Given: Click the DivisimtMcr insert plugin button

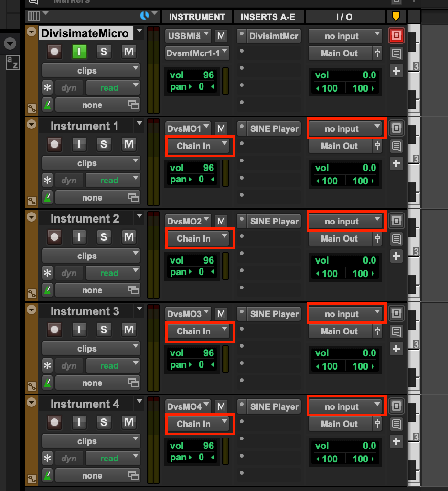Looking at the screenshot, I should point(274,36).
